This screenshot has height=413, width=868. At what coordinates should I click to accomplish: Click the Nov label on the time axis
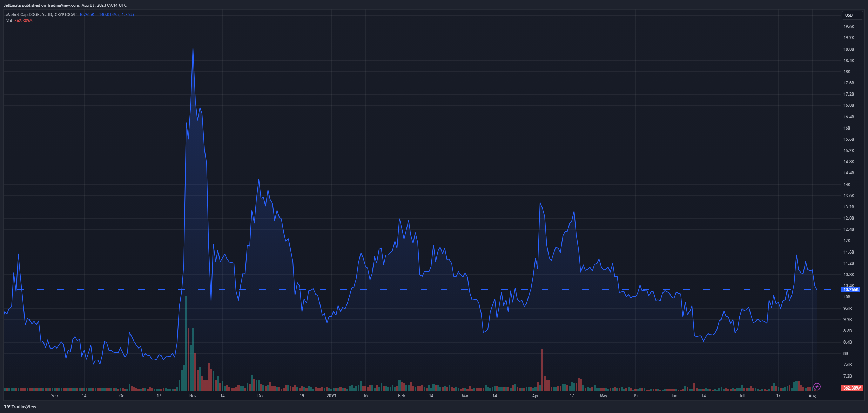[x=193, y=396]
